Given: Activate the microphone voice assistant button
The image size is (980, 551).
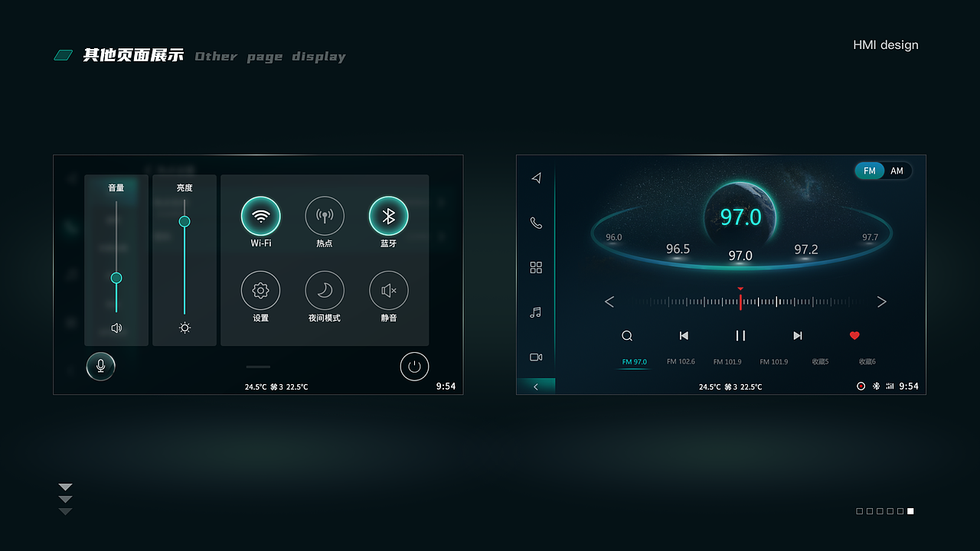Looking at the screenshot, I should coord(100,367).
